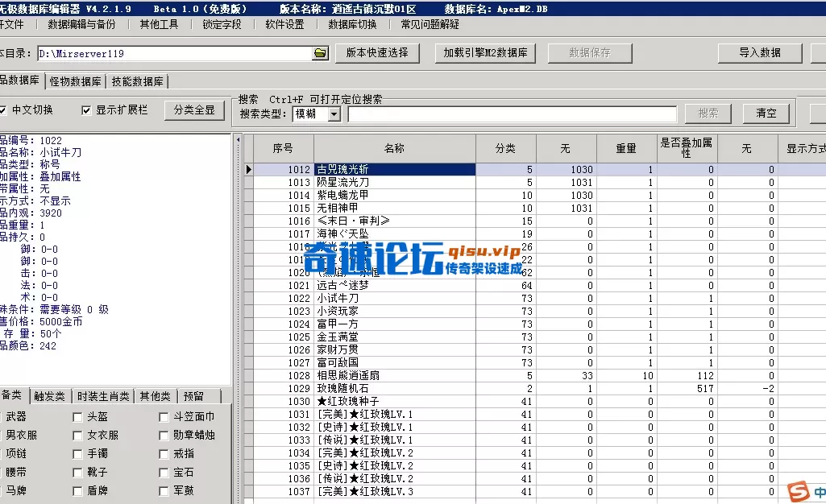Click the 名称 column header
Viewport: 826px width, 504px height.
click(x=395, y=148)
